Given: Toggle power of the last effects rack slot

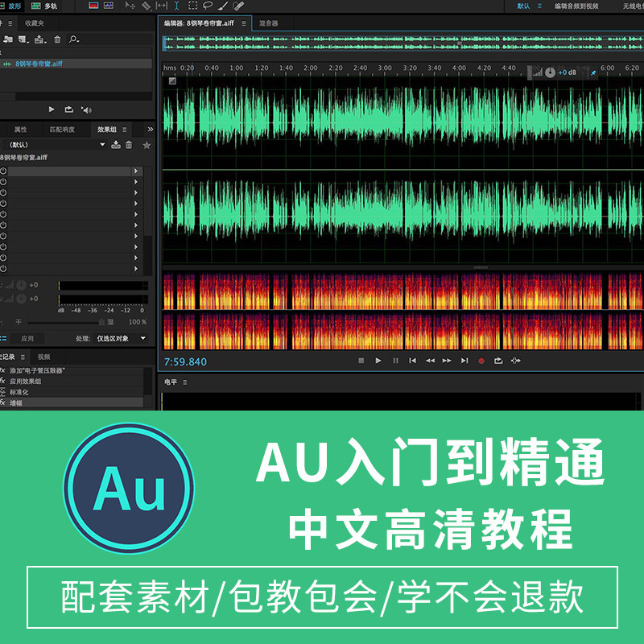Looking at the screenshot, I should [3, 268].
